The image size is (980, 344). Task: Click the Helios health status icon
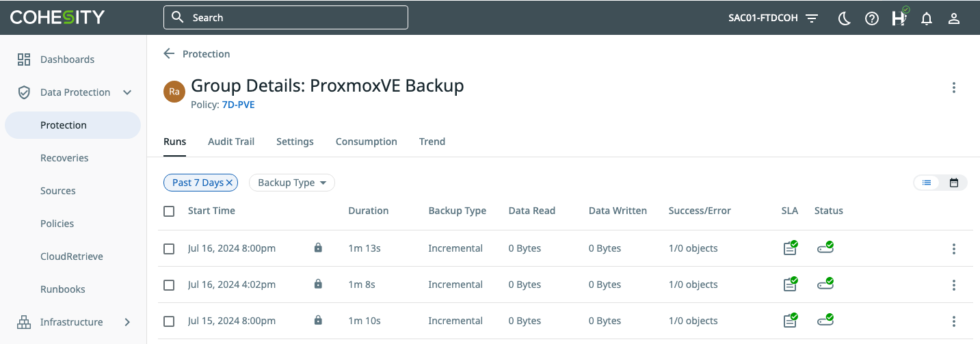899,18
